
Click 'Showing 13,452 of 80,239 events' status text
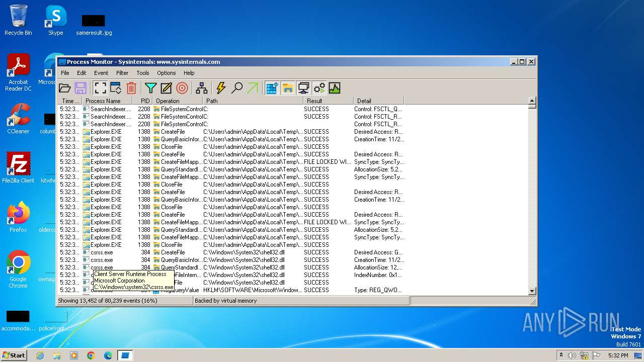point(108,301)
